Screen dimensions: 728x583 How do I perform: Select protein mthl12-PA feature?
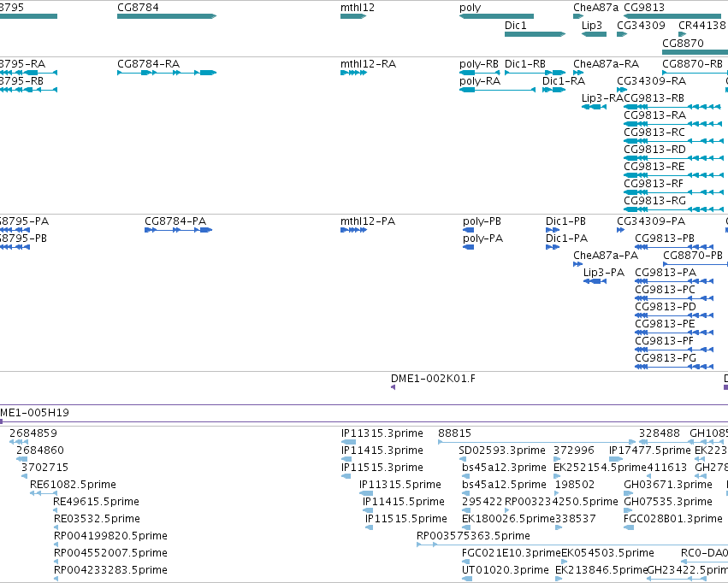click(353, 230)
